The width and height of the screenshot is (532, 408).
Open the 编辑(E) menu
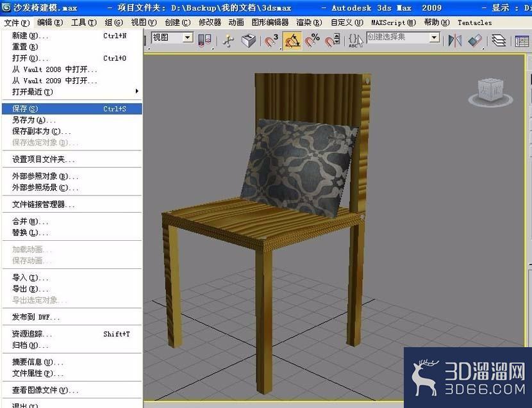(x=50, y=22)
